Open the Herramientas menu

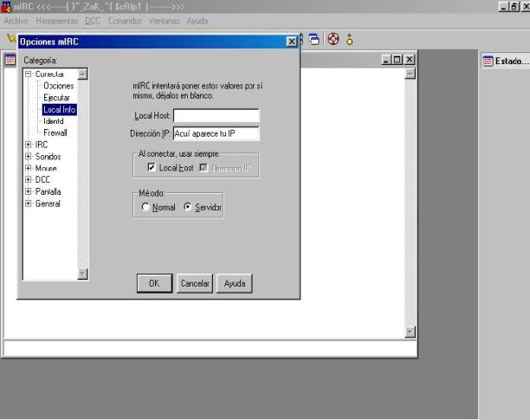57,21
